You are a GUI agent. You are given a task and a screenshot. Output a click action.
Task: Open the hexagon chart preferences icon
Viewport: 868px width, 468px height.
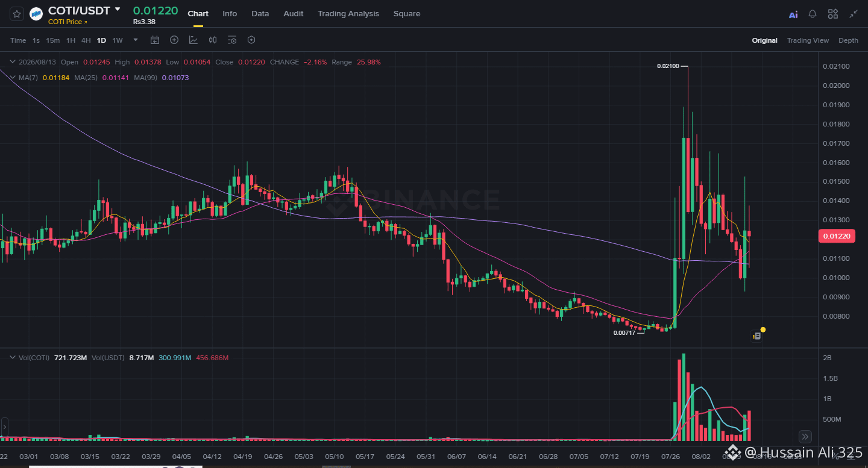(251, 40)
